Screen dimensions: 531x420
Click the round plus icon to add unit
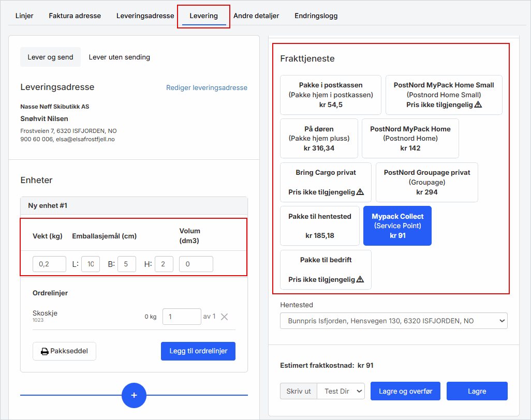click(x=134, y=395)
